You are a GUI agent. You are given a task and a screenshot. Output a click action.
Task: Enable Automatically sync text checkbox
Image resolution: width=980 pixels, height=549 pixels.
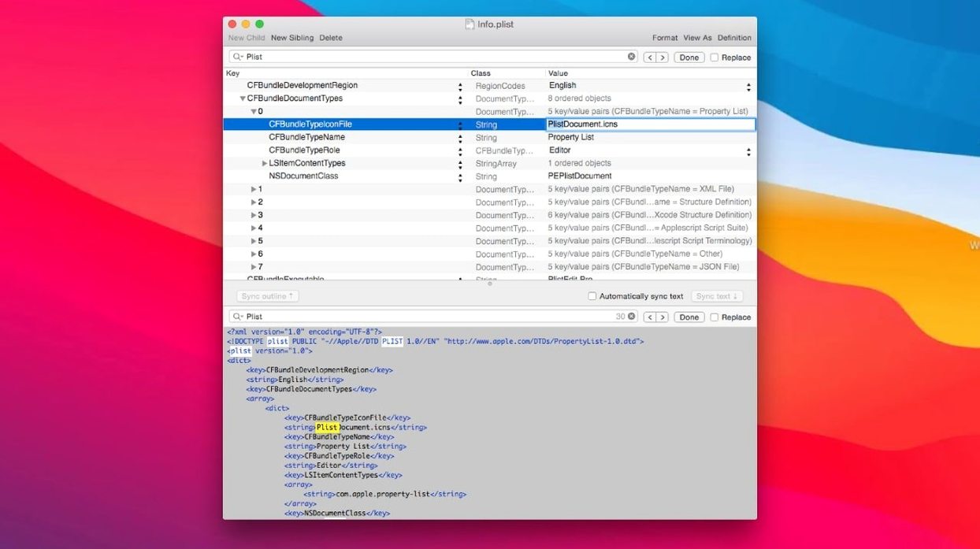[x=592, y=296]
